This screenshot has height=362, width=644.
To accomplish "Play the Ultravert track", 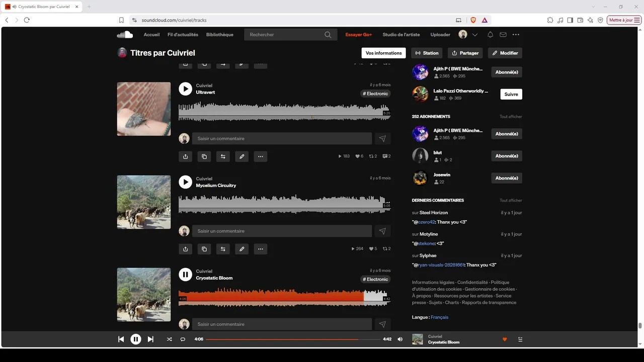I will [185, 89].
